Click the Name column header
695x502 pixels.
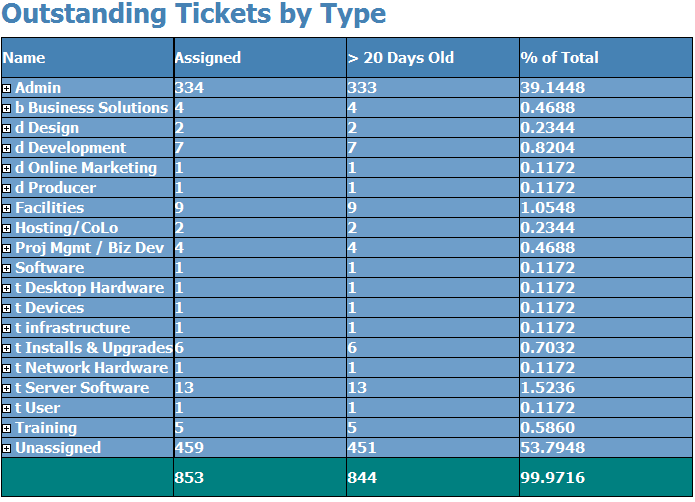click(24, 58)
